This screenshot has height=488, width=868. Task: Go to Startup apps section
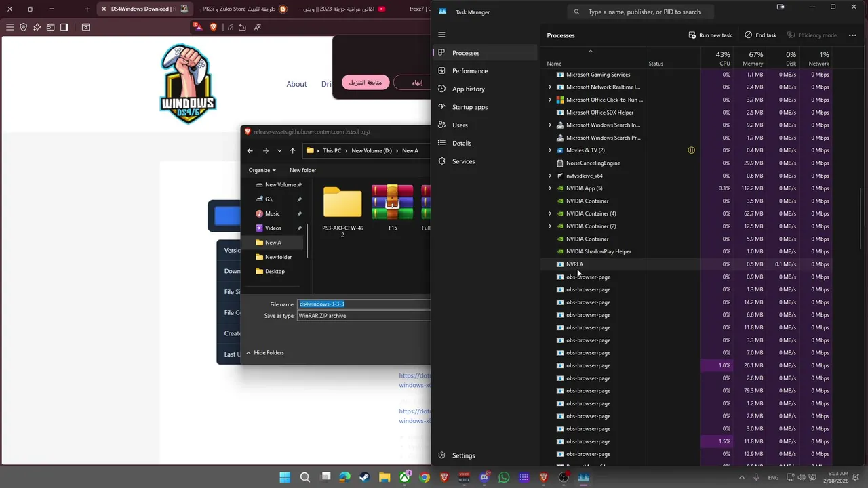(x=484, y=107)
